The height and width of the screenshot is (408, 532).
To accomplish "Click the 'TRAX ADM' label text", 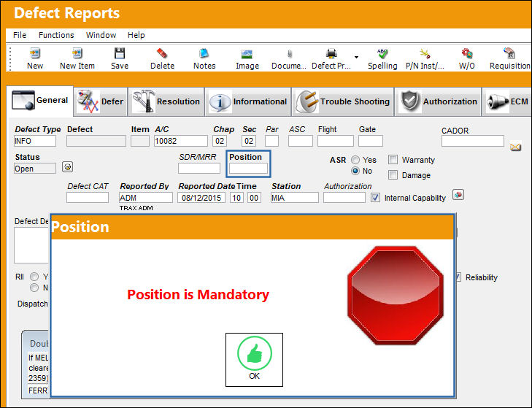I will click(x=136, y=208).
